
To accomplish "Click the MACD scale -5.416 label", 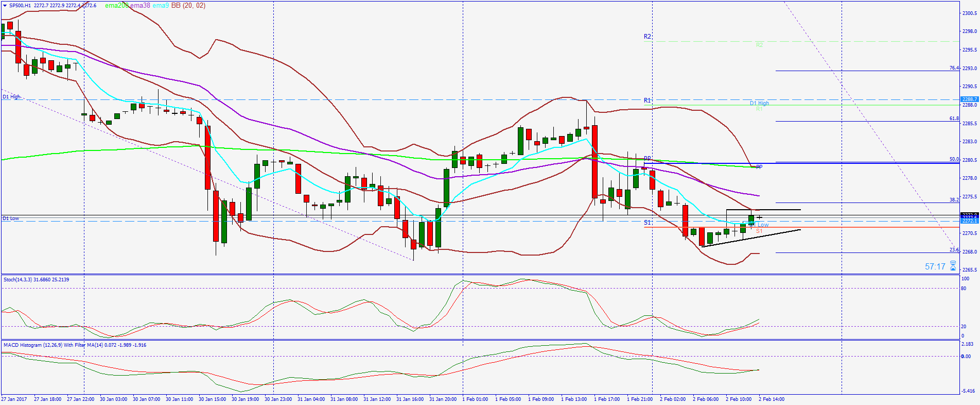I will (968, 391).
